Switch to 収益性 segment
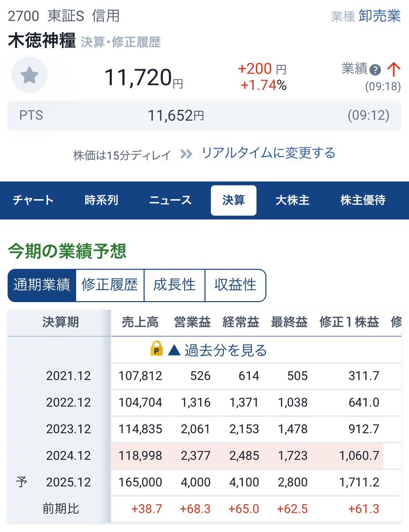This screenshot has width=409, height=532. tap(235, 285)
